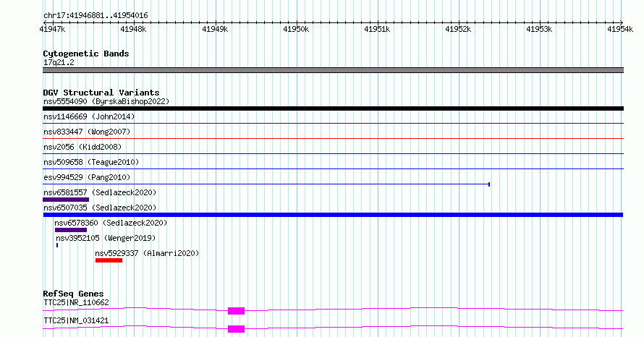Open variant nsv509658 (Teague2010) label
The height and width of the screenshot is (337, 644).
pos(91,162)
